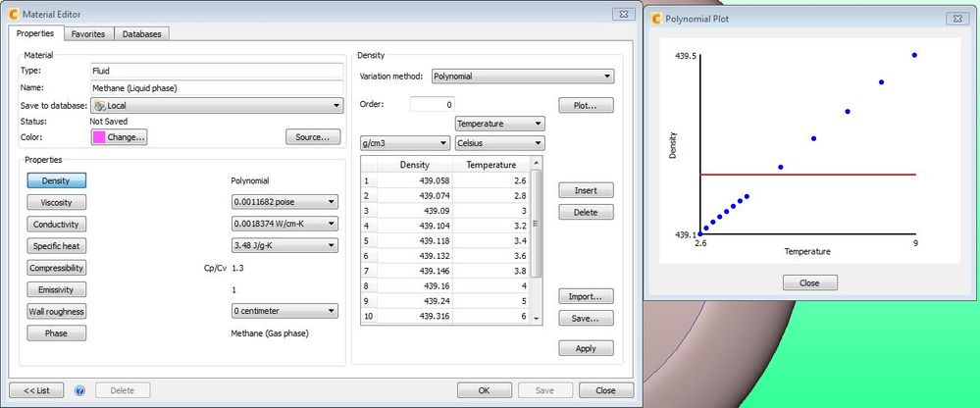Image resolution: width=980 pixels, height=408 pixels.
Task: Open the conductivity 0.0018374 W/cm-K dropdown
Action: coord(284,224)
